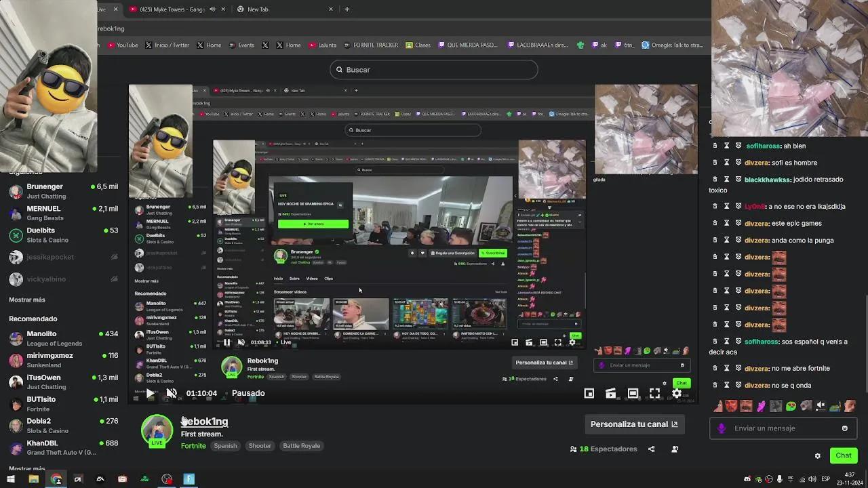Select offline channel vickyalbino

(64, 279)
